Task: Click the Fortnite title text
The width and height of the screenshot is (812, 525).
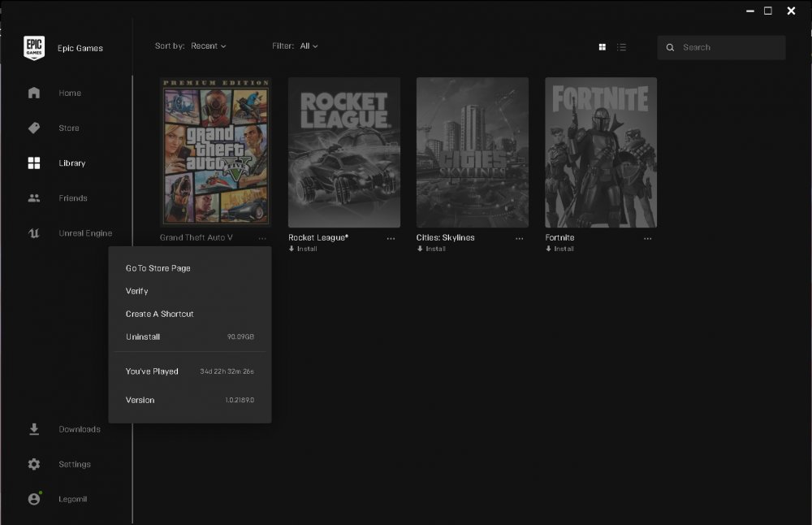Action: [559, 237]
